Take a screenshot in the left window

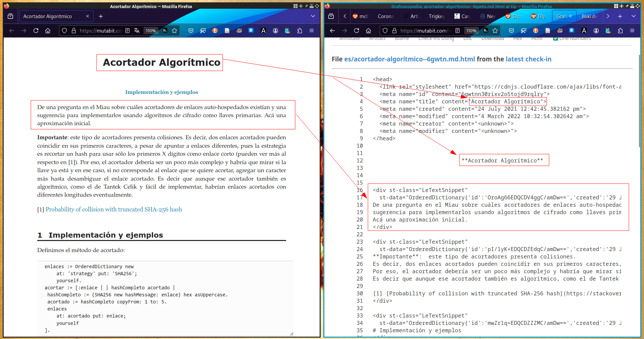[x=203, y=31]
